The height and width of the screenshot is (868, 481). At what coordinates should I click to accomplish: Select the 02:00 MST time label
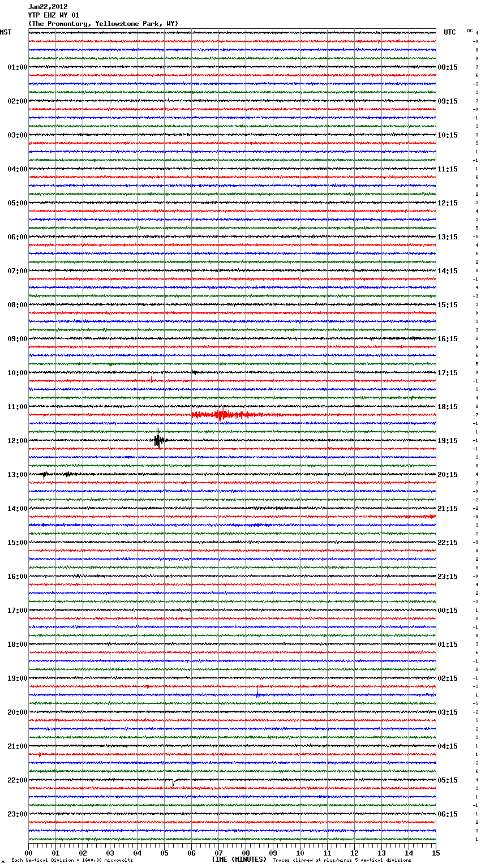tap(18, 101)
